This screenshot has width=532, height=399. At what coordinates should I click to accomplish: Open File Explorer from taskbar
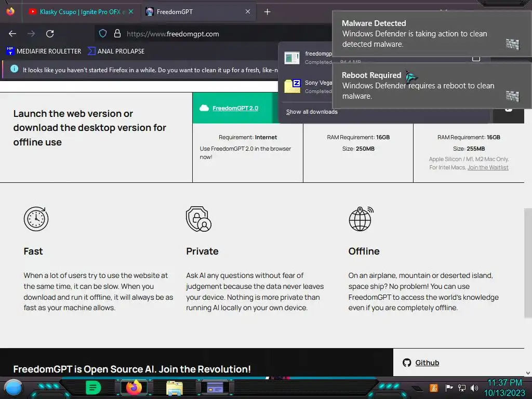coord(175,388)
